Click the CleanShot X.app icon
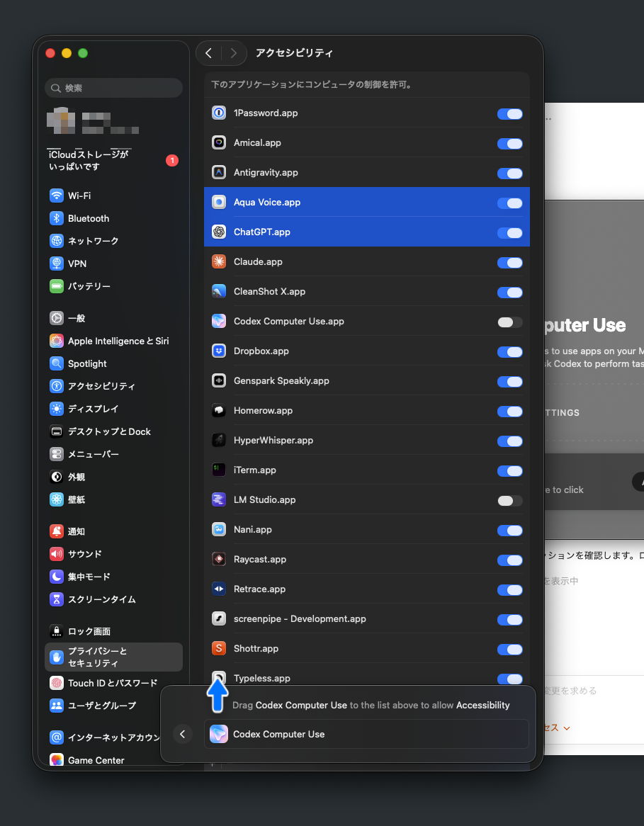 [x=219, y=292]
